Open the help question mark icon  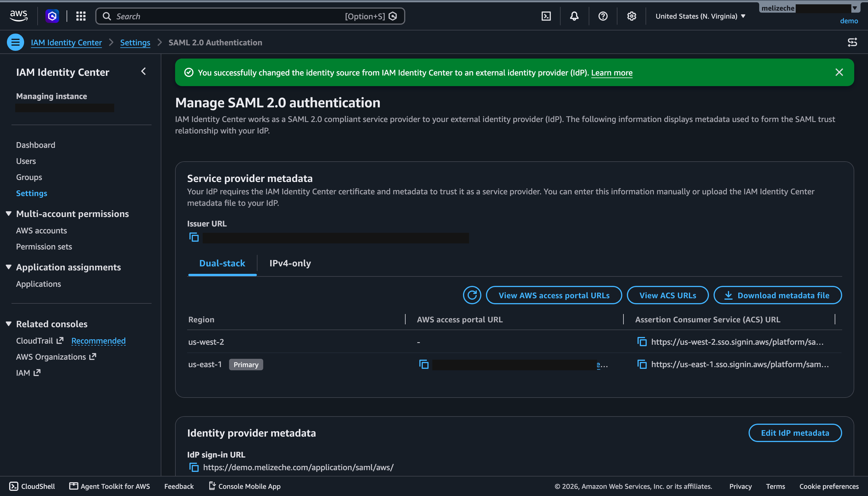pyautogui.click(x=602, y=16)
